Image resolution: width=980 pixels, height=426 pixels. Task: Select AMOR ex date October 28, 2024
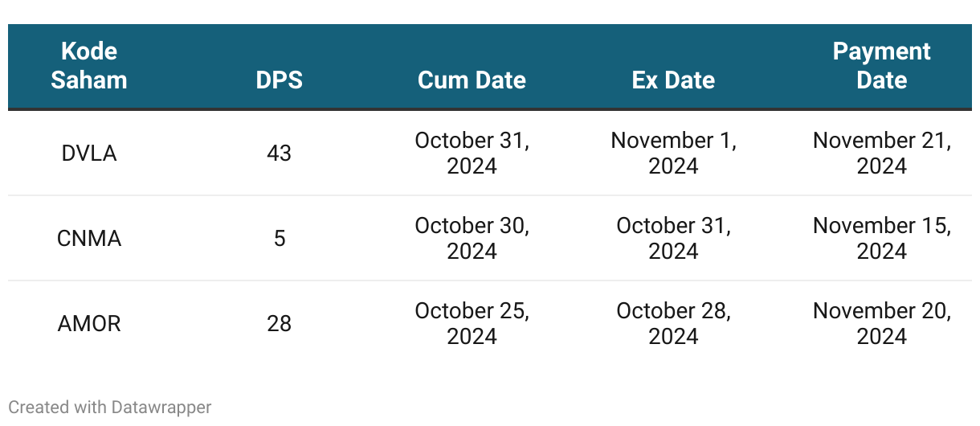pos(674,323)
